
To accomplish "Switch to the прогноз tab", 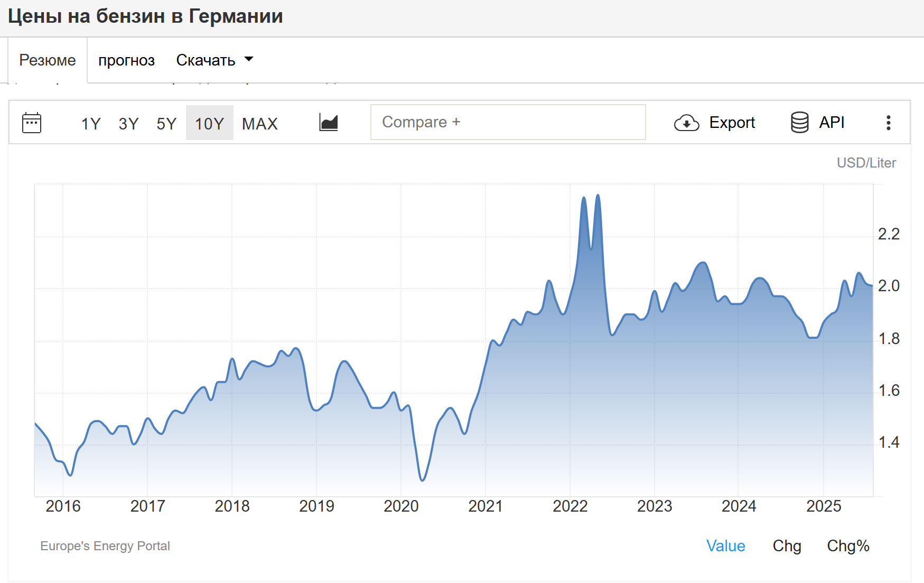I will pos(126,60).
